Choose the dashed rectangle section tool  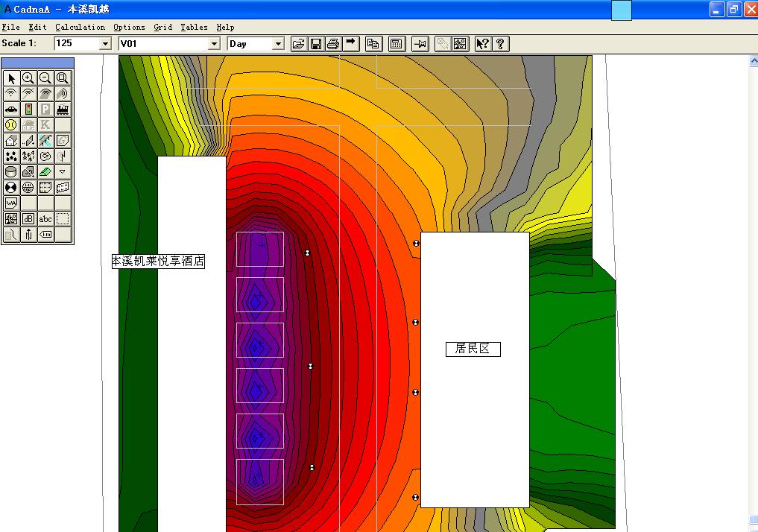[x=63, y=219]
